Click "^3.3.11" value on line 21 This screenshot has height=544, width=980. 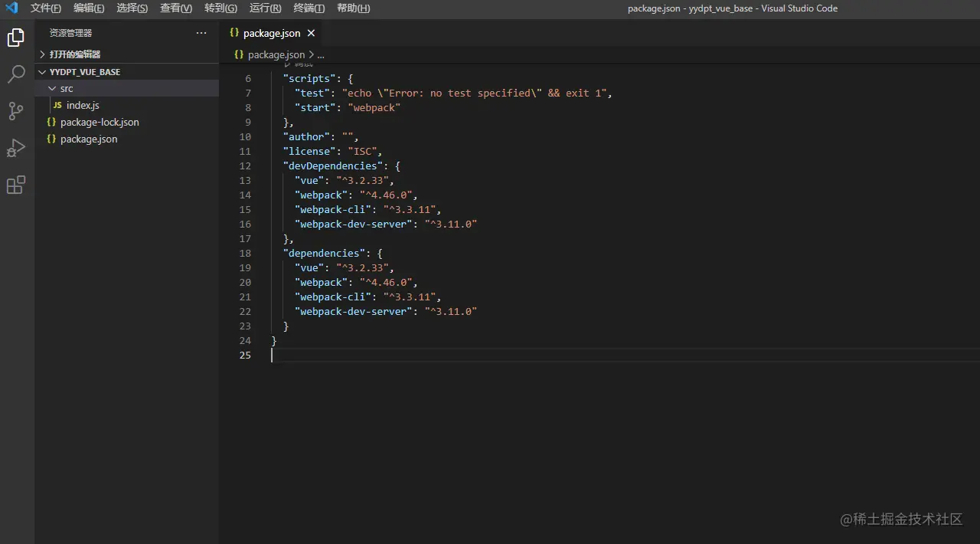point(410,297)
